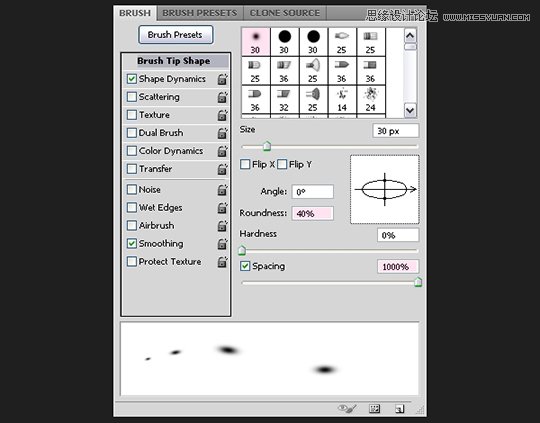Toggle lock icon beside Transfer
Viewport: 540px width, 423px height.
222,169
